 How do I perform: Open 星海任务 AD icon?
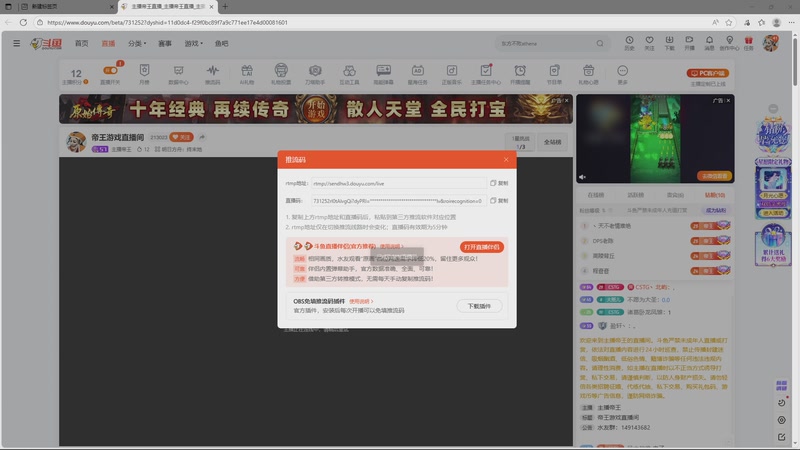pos(417,74)
